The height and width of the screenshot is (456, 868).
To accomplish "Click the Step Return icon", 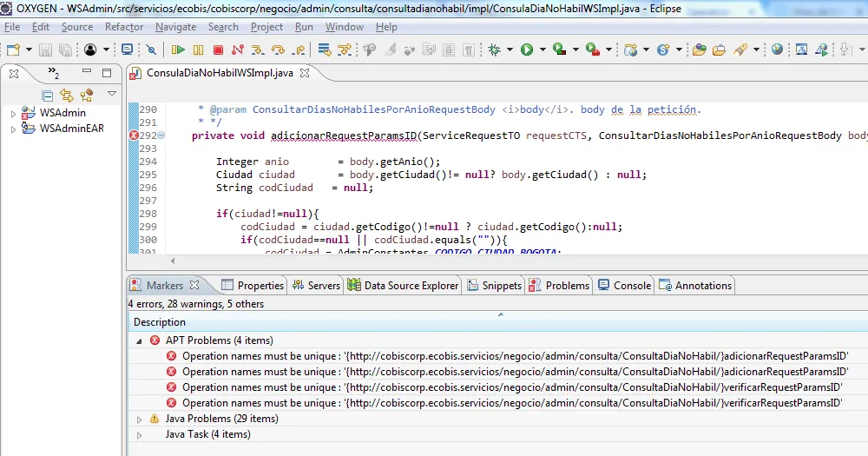I will click(x=299, y=50).
